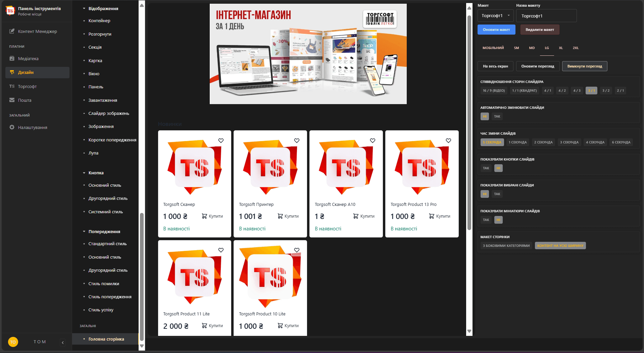
Task: Set slide change time to 3 секунда
Action: [569, 142]
